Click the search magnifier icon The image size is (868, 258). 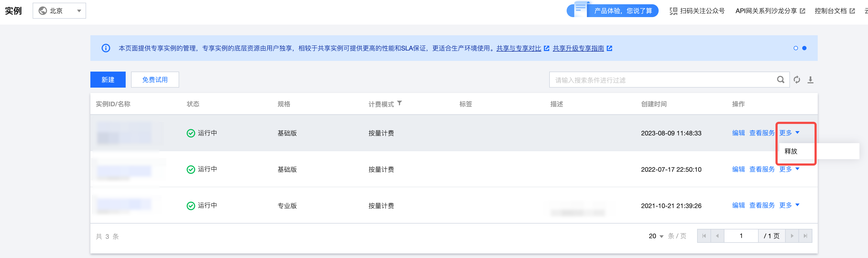click(780, 80)
